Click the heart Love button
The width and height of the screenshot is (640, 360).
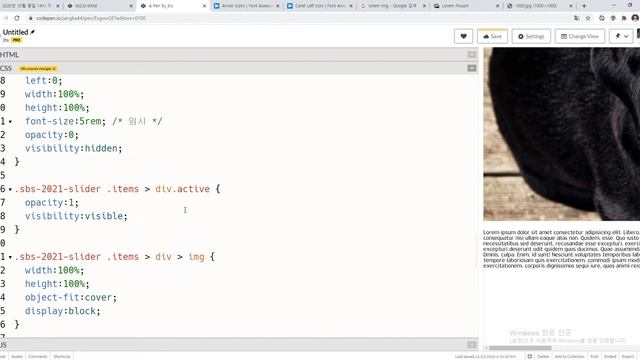463,36
